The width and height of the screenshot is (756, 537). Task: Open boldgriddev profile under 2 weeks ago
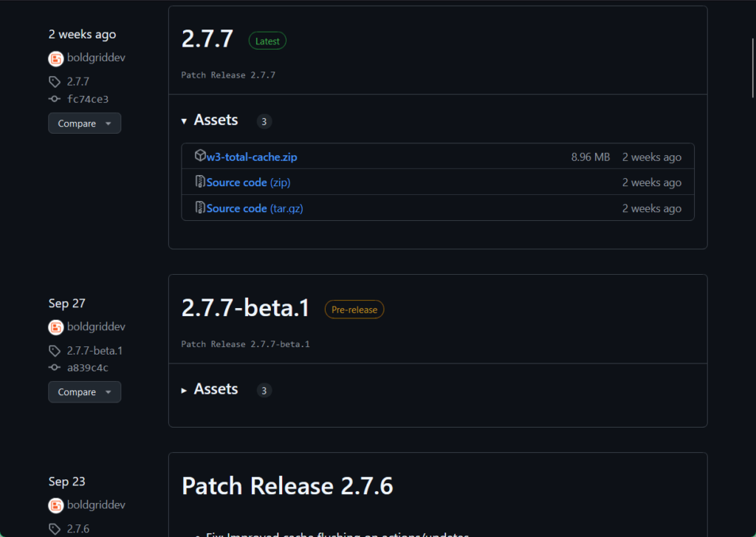96,58
